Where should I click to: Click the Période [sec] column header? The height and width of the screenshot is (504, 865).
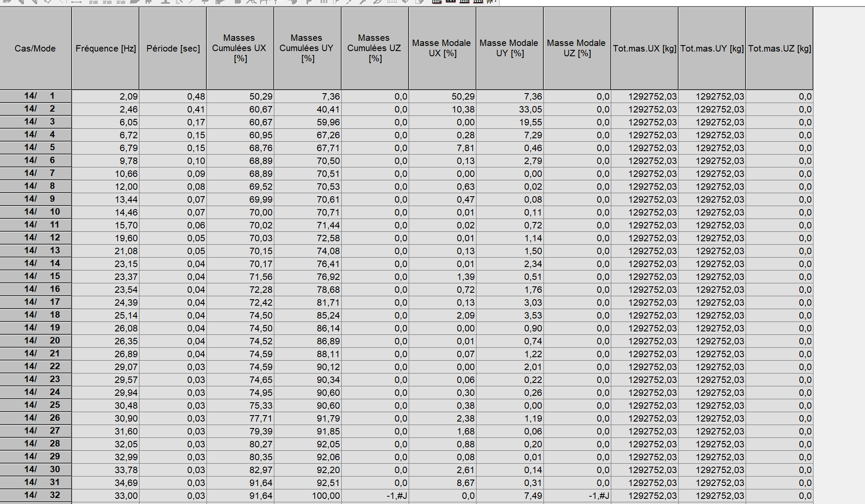(173, 49)
